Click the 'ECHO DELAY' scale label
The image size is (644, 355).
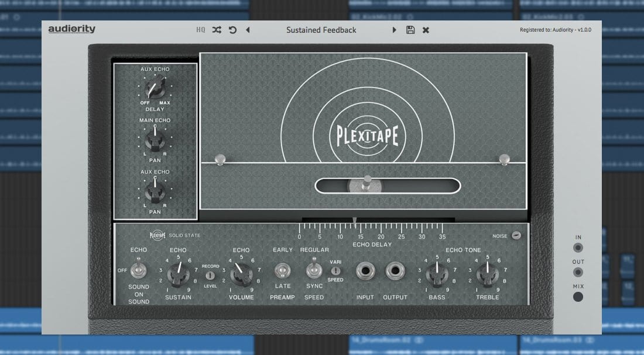(372, 244)
